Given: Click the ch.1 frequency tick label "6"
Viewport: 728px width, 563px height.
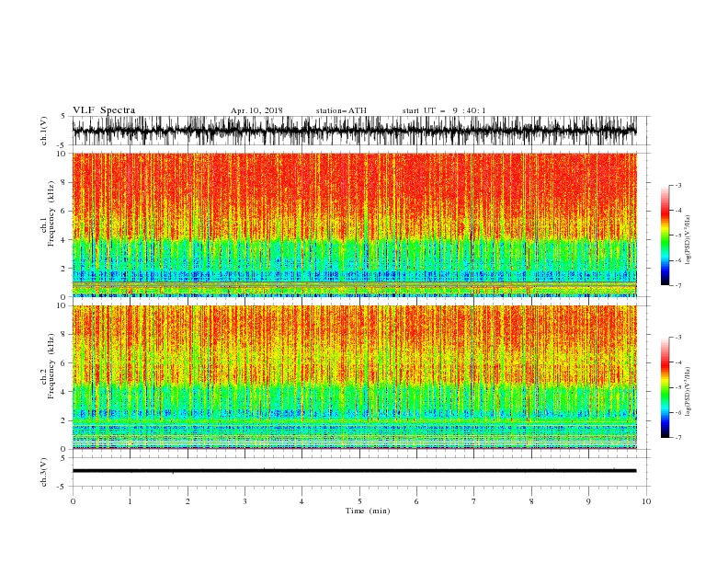Looking at the screenshot, I should tap(63, 212).
